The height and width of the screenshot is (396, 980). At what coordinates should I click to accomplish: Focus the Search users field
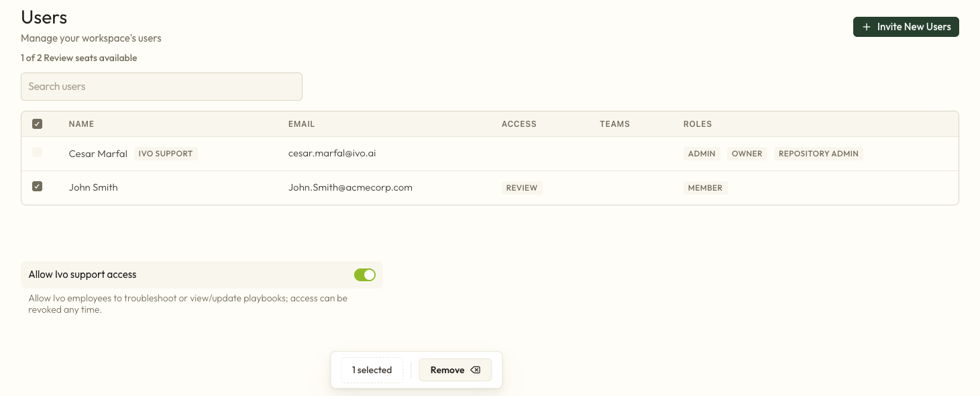click(162, 87)
